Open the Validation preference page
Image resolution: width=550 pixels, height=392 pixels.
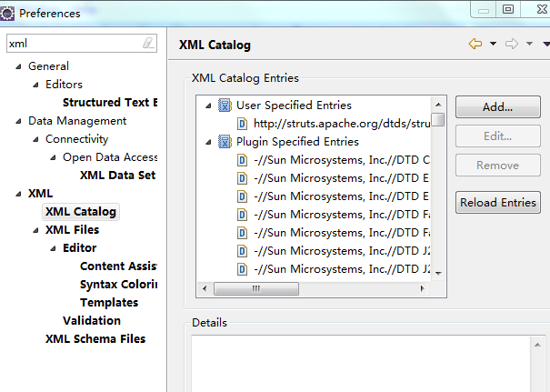click(x=92, y=321)
